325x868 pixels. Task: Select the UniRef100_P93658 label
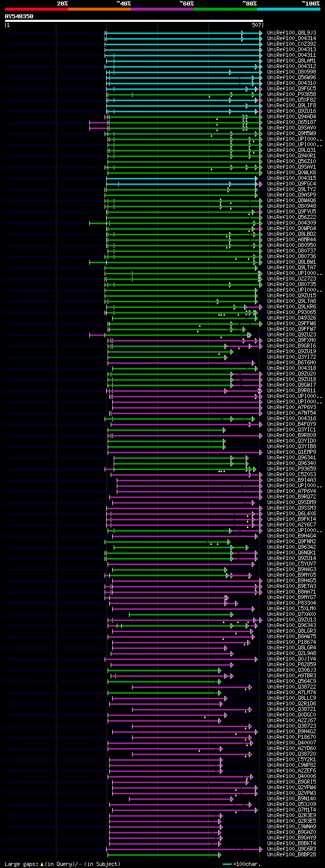pos(291,94)
